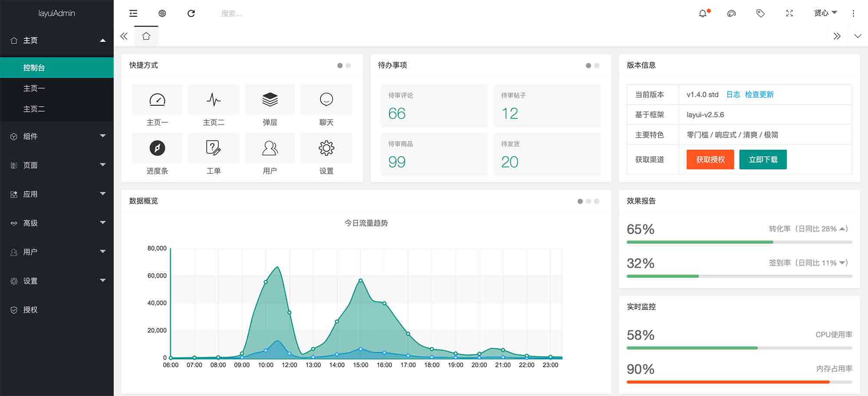Open 主页二 pulse shortcut icon
Image resolution: width=868 pixels, height=396 pixels.
(x=214, y=100)
